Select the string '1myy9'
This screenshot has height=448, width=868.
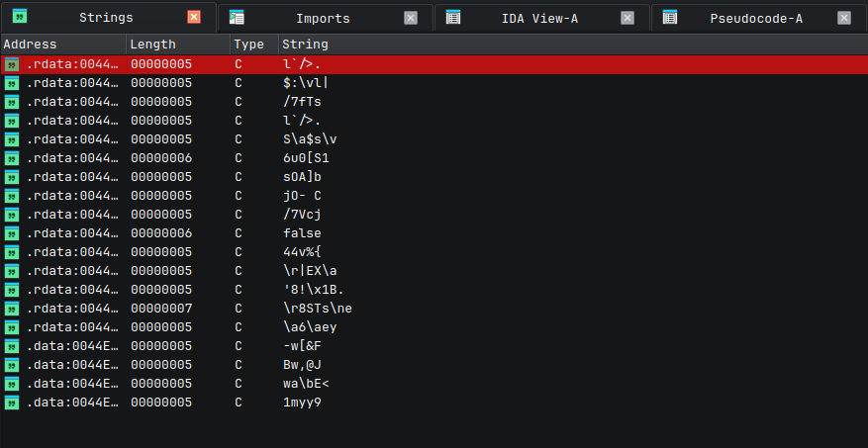point(302,403)
